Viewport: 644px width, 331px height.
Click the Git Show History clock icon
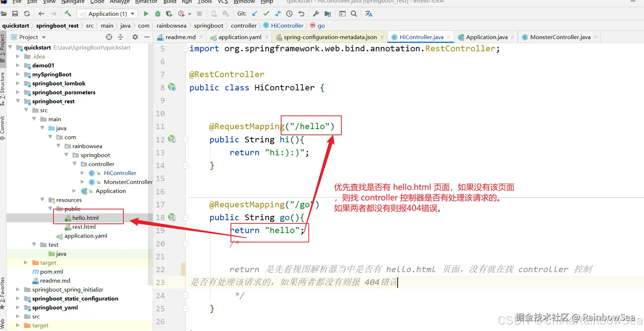[289, 14]
